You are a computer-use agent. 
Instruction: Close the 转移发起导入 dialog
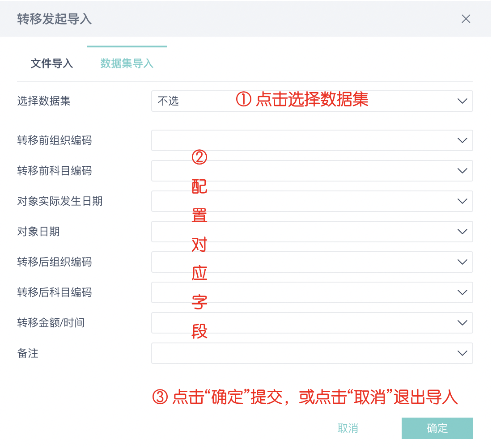pos(466,19)
